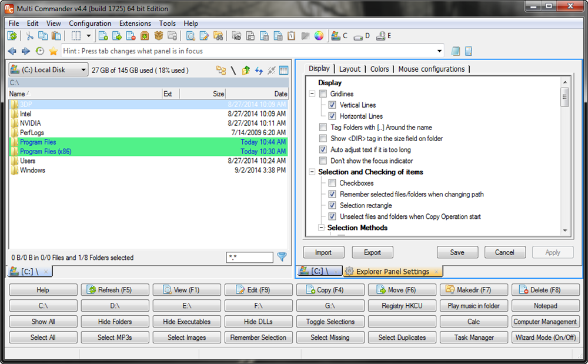Enable the Checkboxes option
The height and width of the screenshot is (364, 588).
point(332,183)
